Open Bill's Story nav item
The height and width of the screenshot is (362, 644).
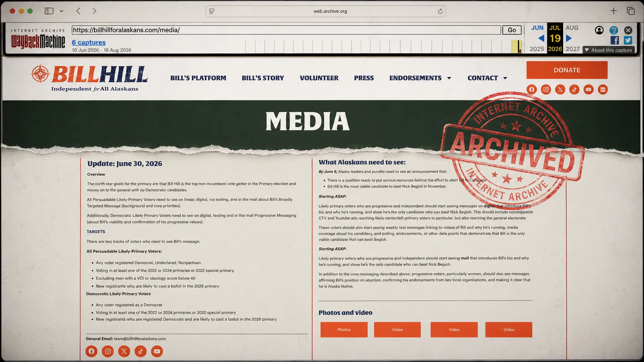pos(263,78)
